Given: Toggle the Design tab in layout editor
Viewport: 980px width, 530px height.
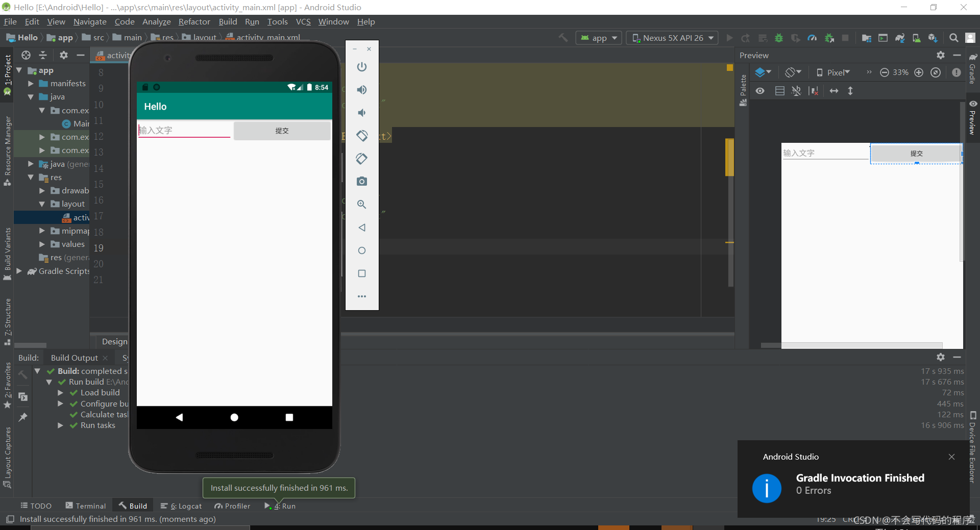Looking at the screenshot, I should [x=115, y=341].
